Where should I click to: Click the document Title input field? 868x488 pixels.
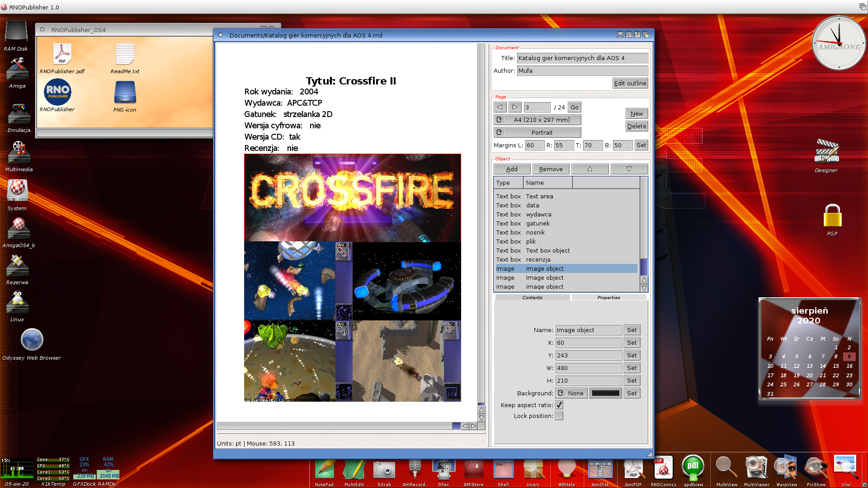582,58
